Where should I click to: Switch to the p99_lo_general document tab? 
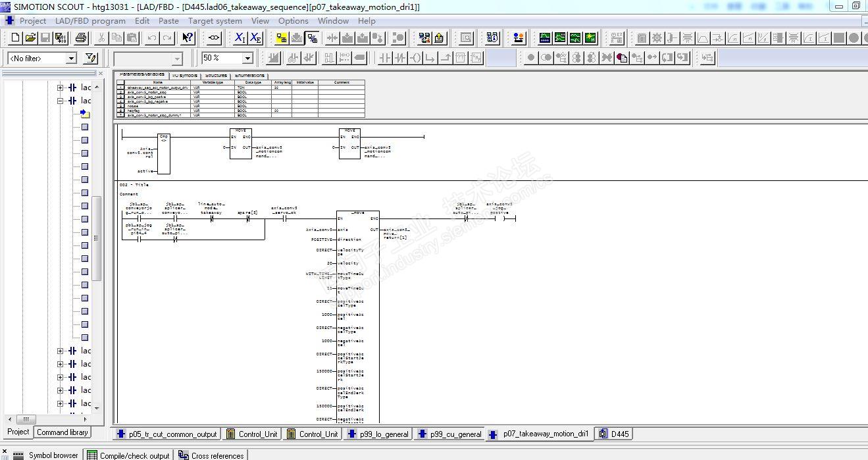click(x=378, y=434)
